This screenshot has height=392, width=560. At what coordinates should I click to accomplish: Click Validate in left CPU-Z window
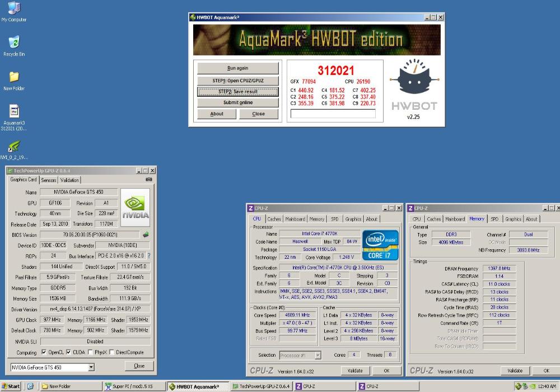pos(355,371)
